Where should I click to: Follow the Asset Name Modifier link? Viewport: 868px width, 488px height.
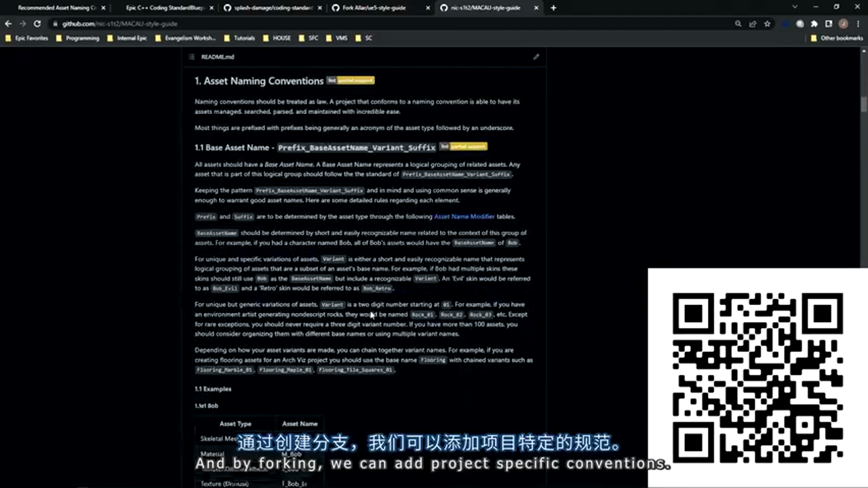click(465, 217)
